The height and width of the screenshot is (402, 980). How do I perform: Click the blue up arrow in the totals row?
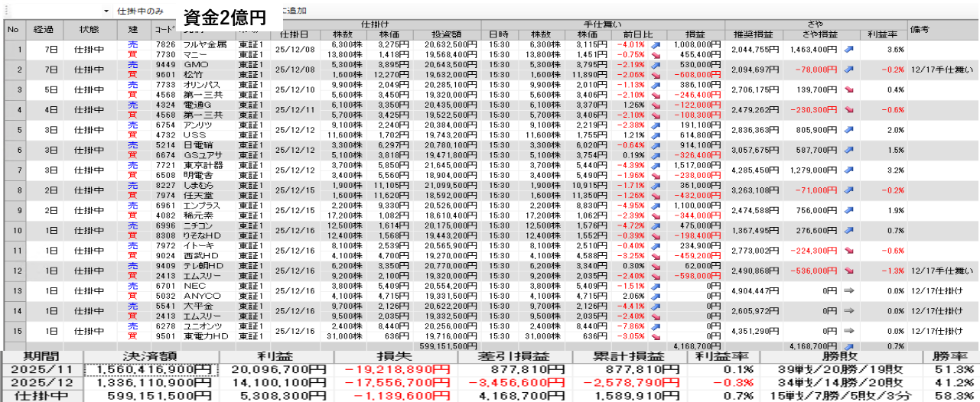pyautogui.click(x=848, y=346)
